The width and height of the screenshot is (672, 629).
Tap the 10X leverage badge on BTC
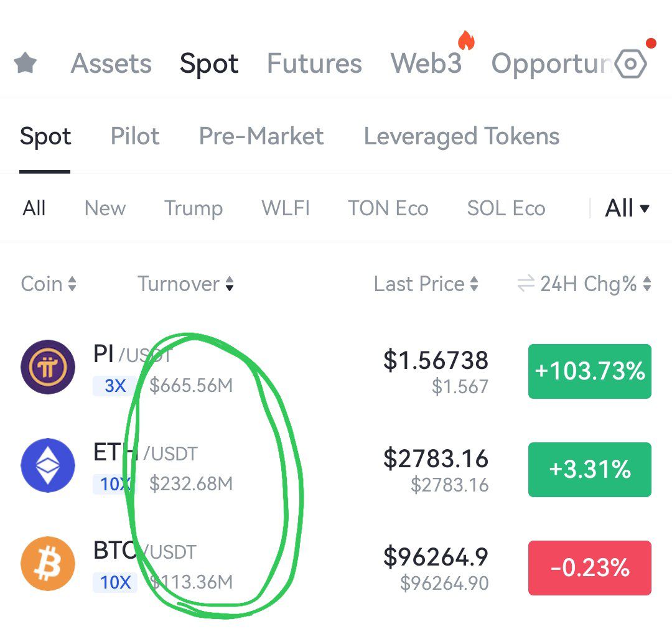(115, 582)
